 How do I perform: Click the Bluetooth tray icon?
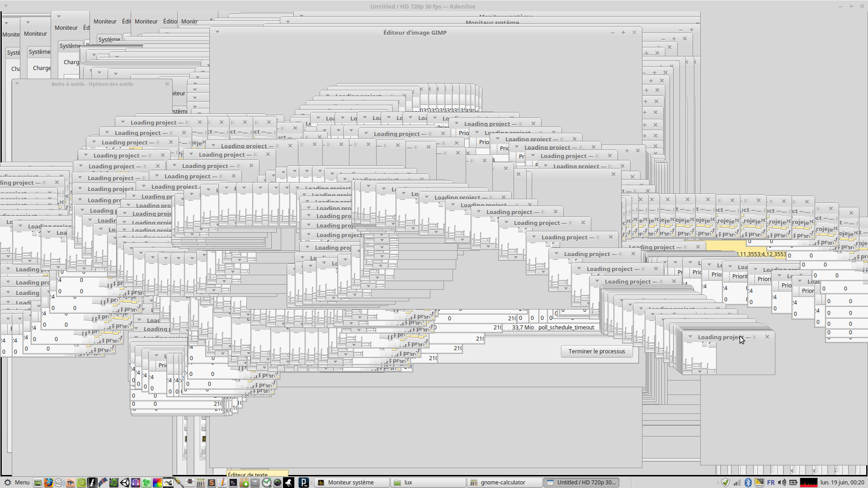pos(748,483)
